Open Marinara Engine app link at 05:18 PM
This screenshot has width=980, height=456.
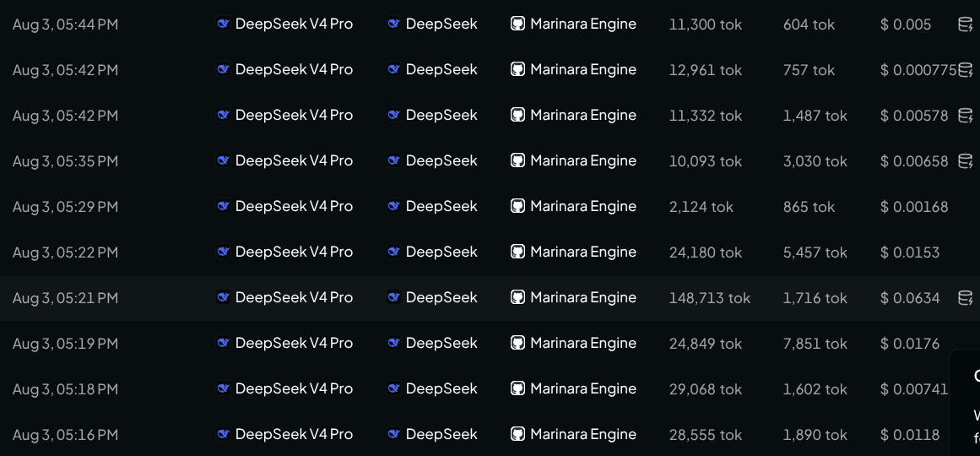(x=583, y=389)
